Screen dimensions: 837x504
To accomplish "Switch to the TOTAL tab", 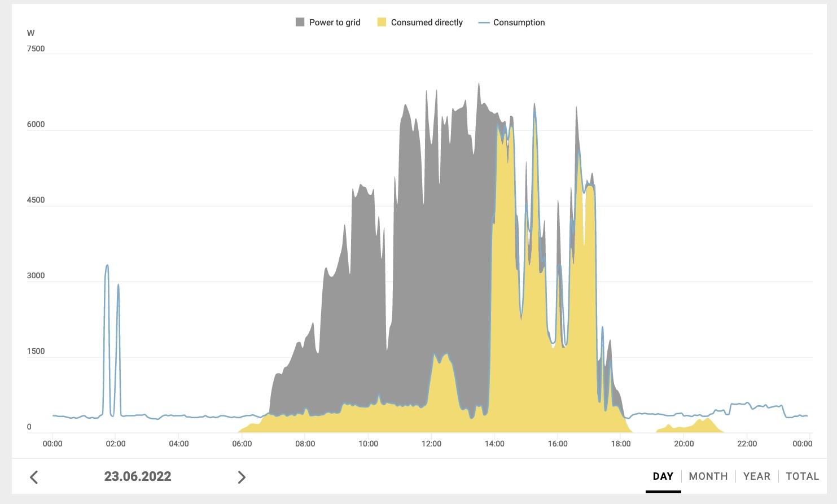I will [803, 476].
